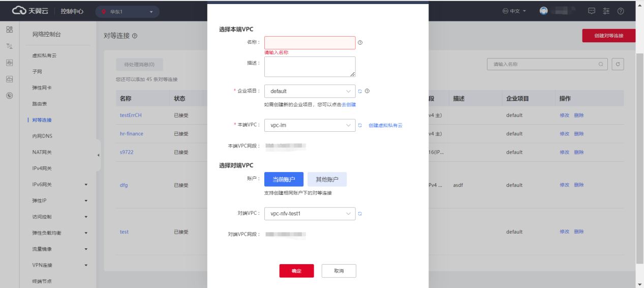Refresh the peering connection table

click(618, 64)
